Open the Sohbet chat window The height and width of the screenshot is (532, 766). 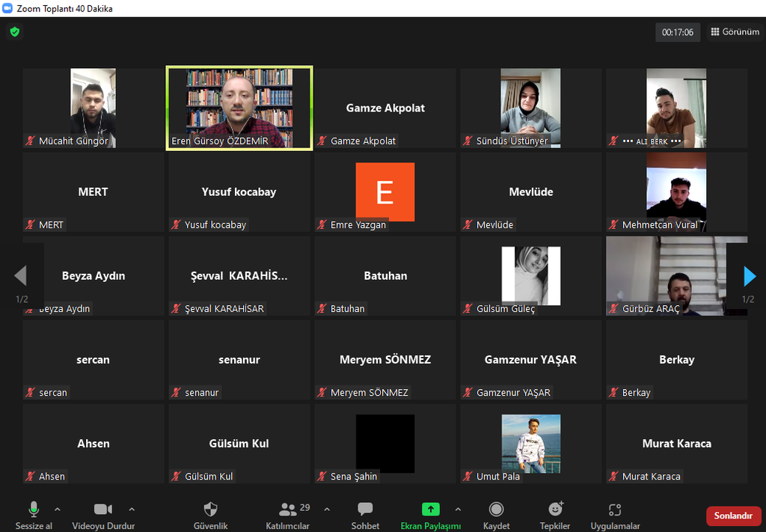[365, 510]
